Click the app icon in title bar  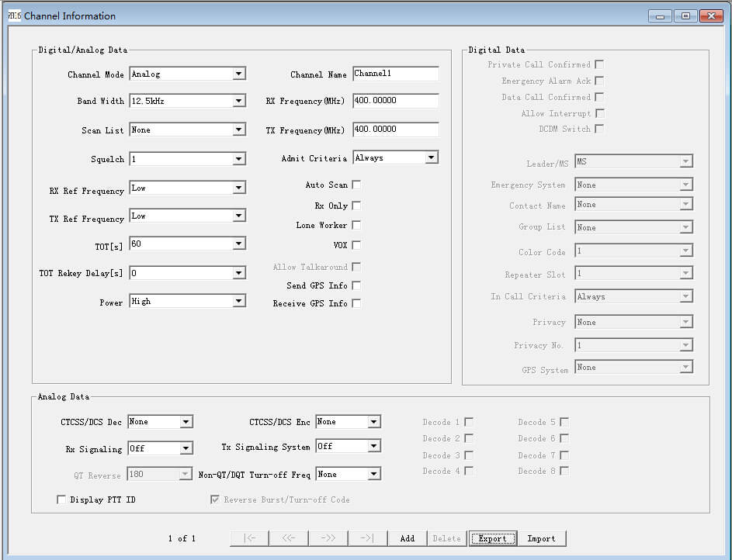coord(14,16)
